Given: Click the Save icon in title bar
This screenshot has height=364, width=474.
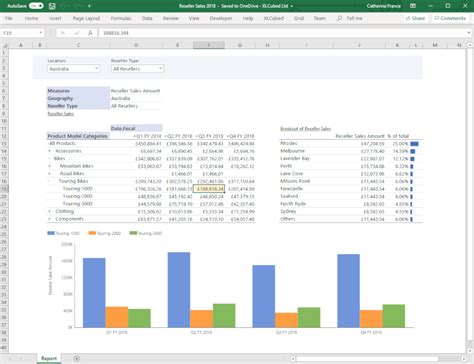Looking at the screenshot, I should point(52,6).
